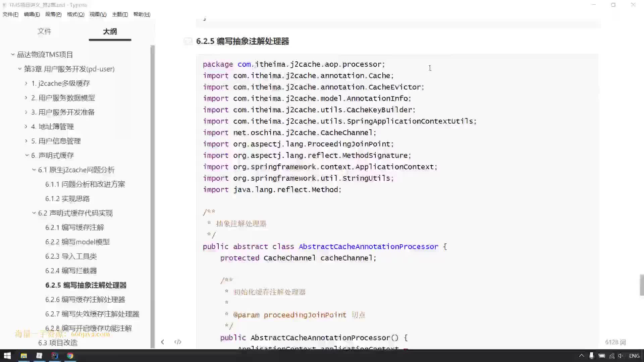
Task: Switch to the 文件 sidebar tab
Action: (x=44, y=31)
